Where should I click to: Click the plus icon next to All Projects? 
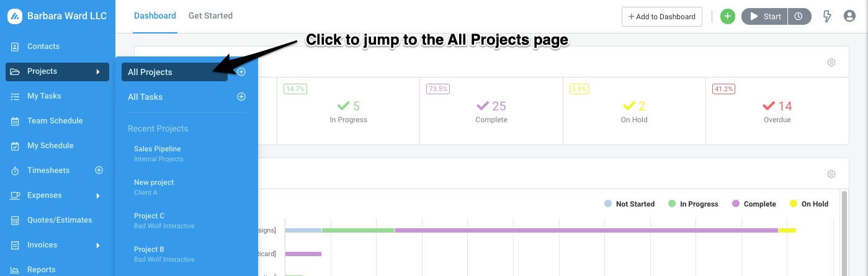pyautogui.click(x=241, y=72)
